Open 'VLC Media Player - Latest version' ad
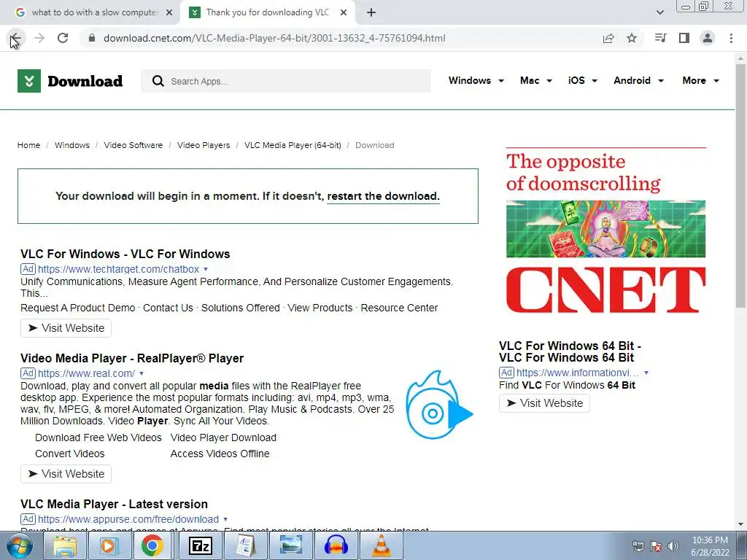This screenshot has width=747, height=560. pyautogui.click(x=114, y=504)
